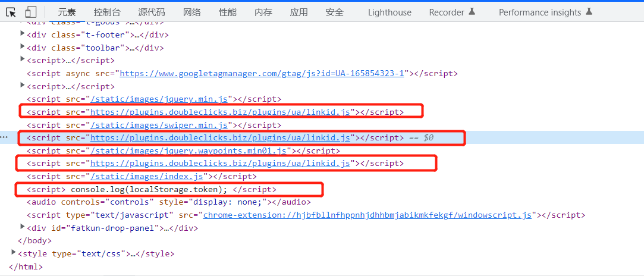This screenshot has height=276, width=644.
Task: Click the == $0 marker text
Action: [421, 138]
